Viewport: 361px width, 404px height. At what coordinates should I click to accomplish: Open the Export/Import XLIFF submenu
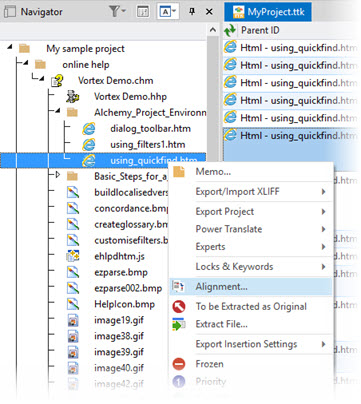(251, 192)
